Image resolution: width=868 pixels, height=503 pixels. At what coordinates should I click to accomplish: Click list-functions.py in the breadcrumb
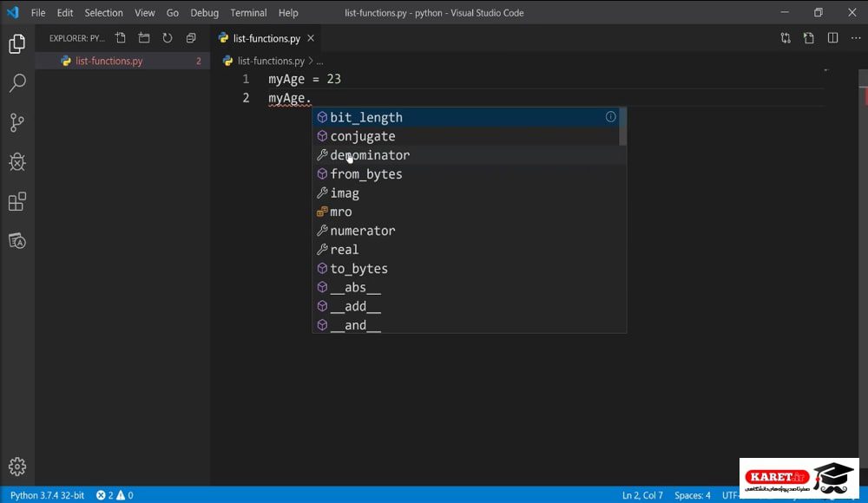(x=271, y=61)
